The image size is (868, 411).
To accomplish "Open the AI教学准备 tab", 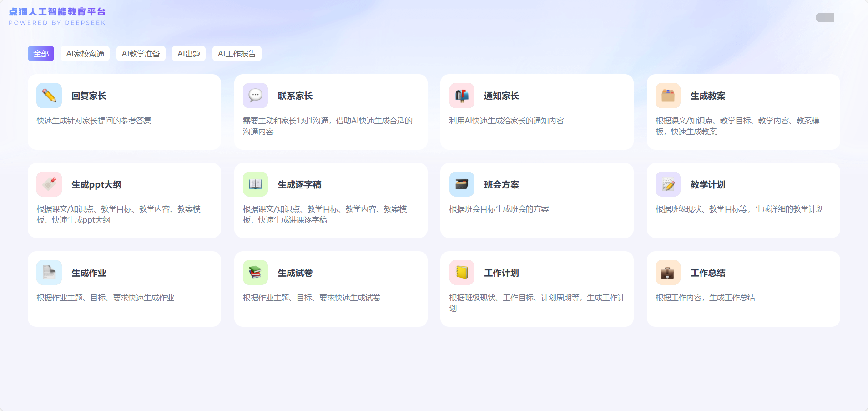I will pyautogui.click(x=141, y=54).
